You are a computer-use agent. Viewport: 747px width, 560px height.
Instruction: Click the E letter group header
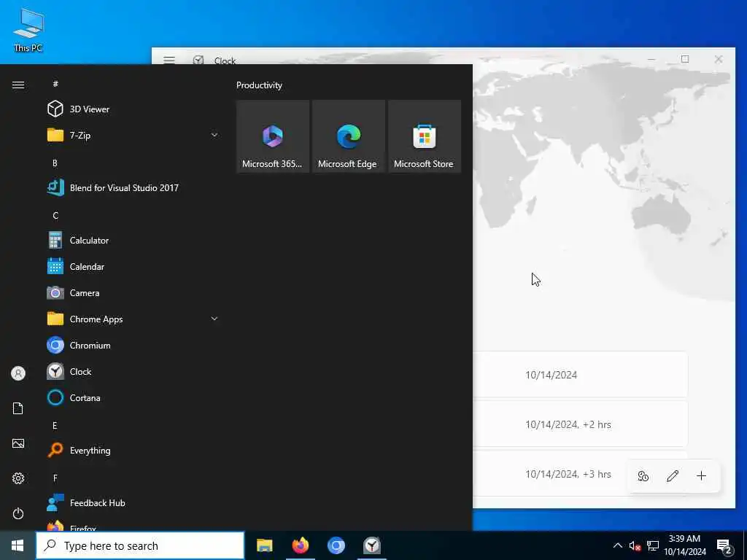[x=55, y=425]
